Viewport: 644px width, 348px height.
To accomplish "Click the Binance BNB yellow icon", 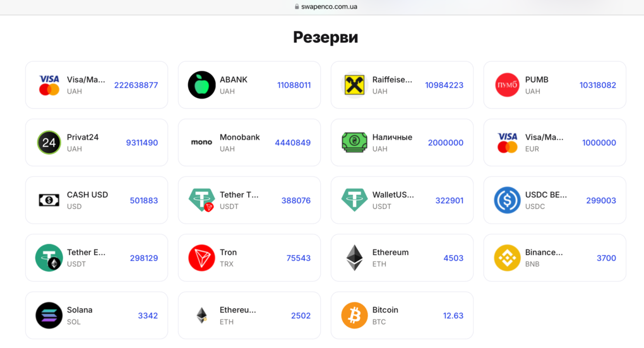I will pos(507,258).
